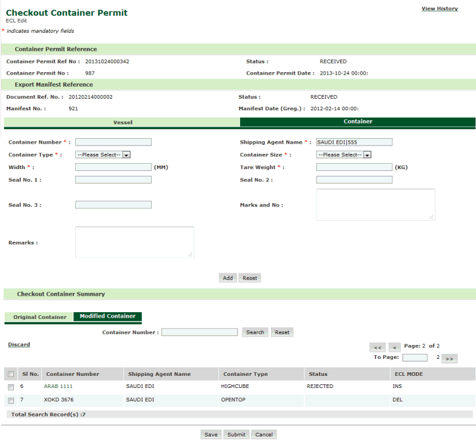Click into the Remarks text area
Screen dimensions: 476x448
(x=135, y=242)
